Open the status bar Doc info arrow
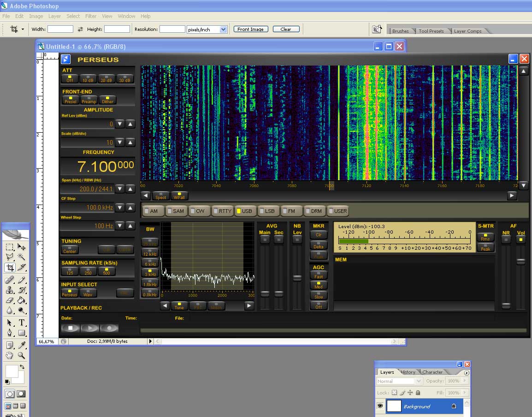 pos(150,341)
